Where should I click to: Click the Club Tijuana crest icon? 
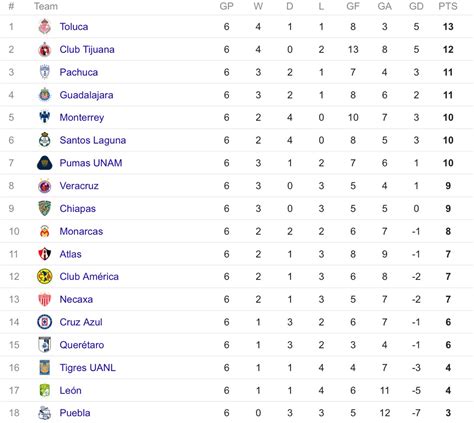(45, 50)
